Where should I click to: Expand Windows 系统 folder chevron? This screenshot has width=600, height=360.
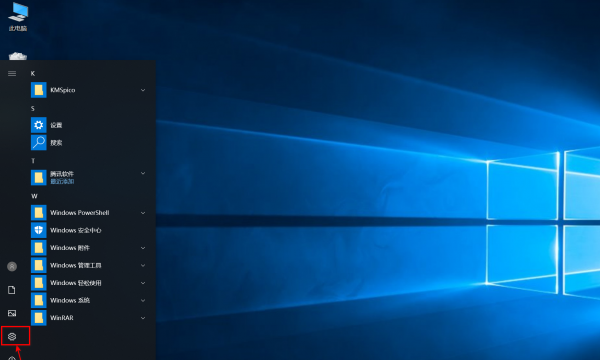pos(143,300)
